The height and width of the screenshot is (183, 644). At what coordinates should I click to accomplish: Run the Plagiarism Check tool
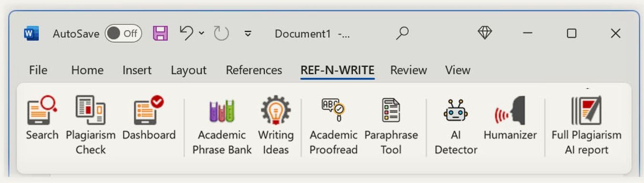click(x=91, y=125)
